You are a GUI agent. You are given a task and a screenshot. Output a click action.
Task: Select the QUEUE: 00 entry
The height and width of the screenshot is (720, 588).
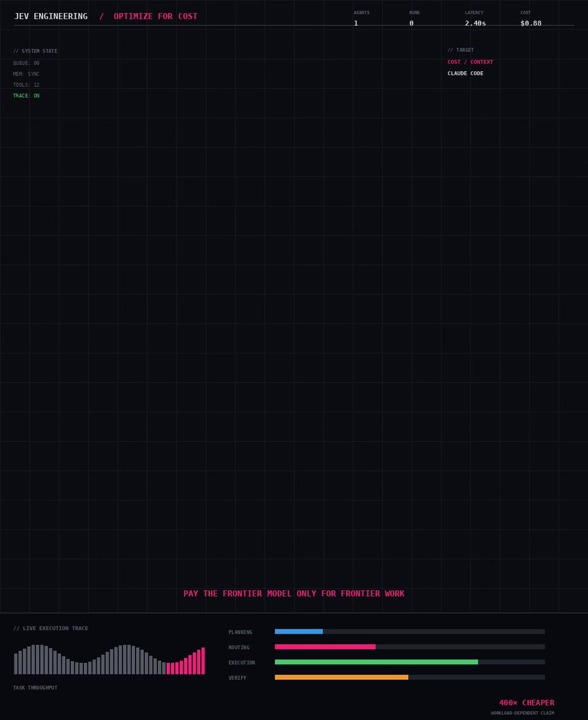coord(26,63)
